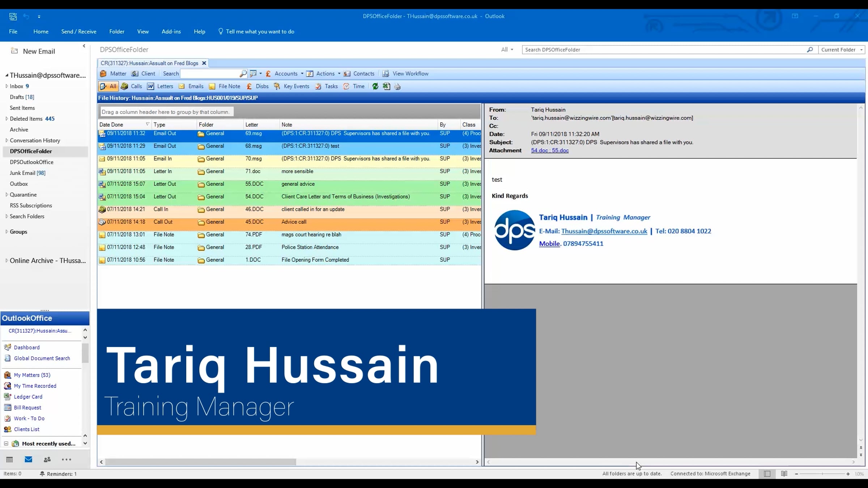The height and width of the screenshot is (488, 868).
Task: Expand the Deleted Items folder
Action: [x=7, y=119]
